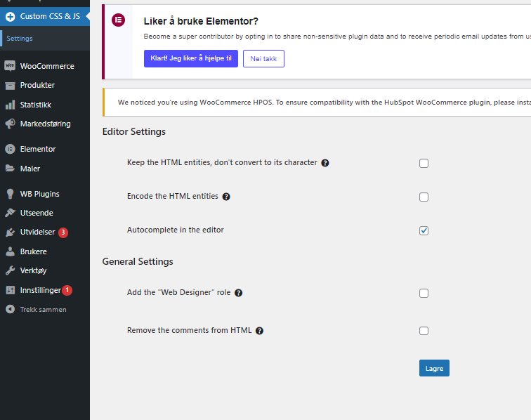Viewport: 531px width, 420px height.
Task: Click the Statistikk bar chart icon
Action: (x=10, y=105)
